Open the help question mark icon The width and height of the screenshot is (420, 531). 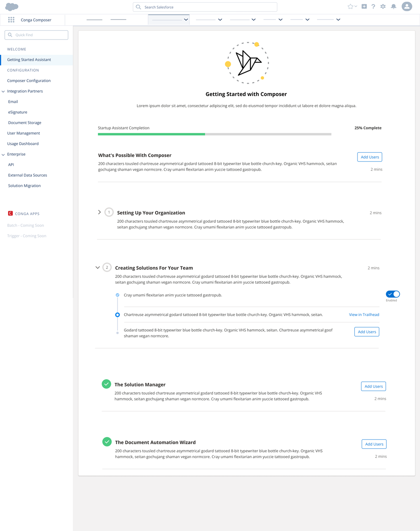(x=373, y=6)
